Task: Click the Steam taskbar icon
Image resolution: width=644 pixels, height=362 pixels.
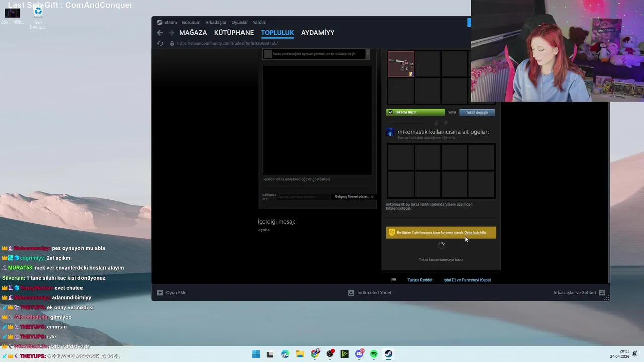Action: [389, 354]
